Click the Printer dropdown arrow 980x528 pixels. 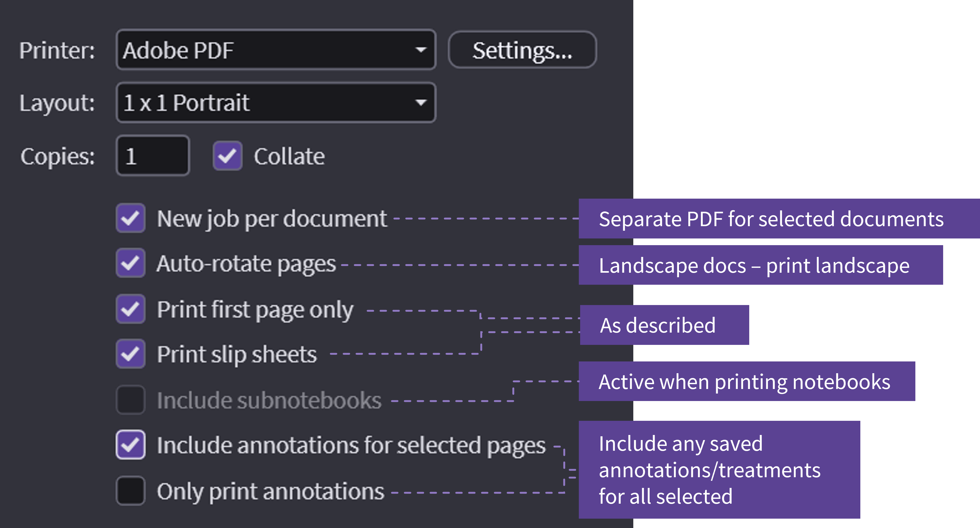pyautogui.click(x=420, y=50)
